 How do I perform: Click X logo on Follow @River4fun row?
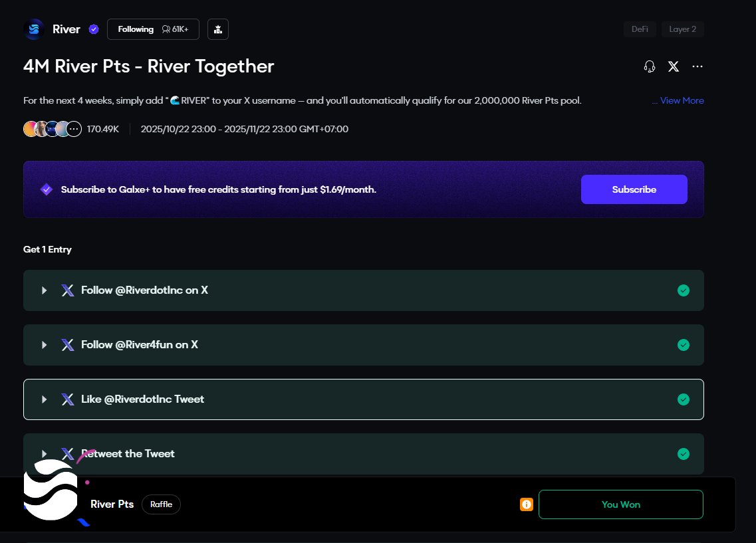pos(68,344)
